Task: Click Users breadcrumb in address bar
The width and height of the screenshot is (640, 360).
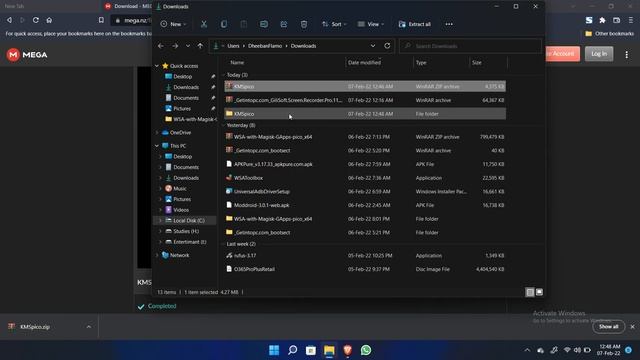Action: point(233,46)
